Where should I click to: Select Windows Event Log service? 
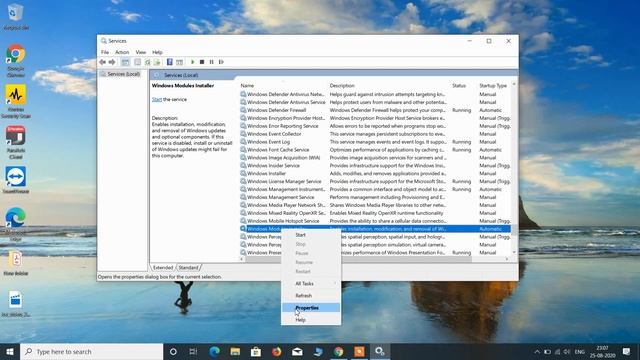pos(375,142)
